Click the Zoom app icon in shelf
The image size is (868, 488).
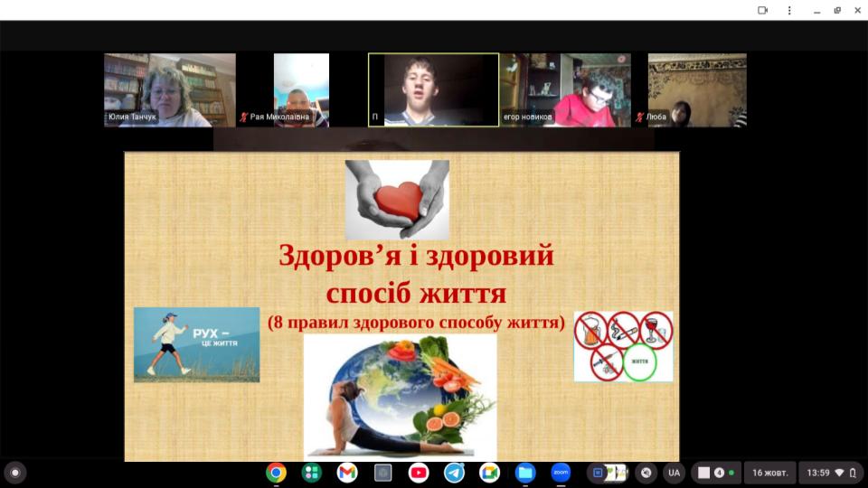[561, 472]
